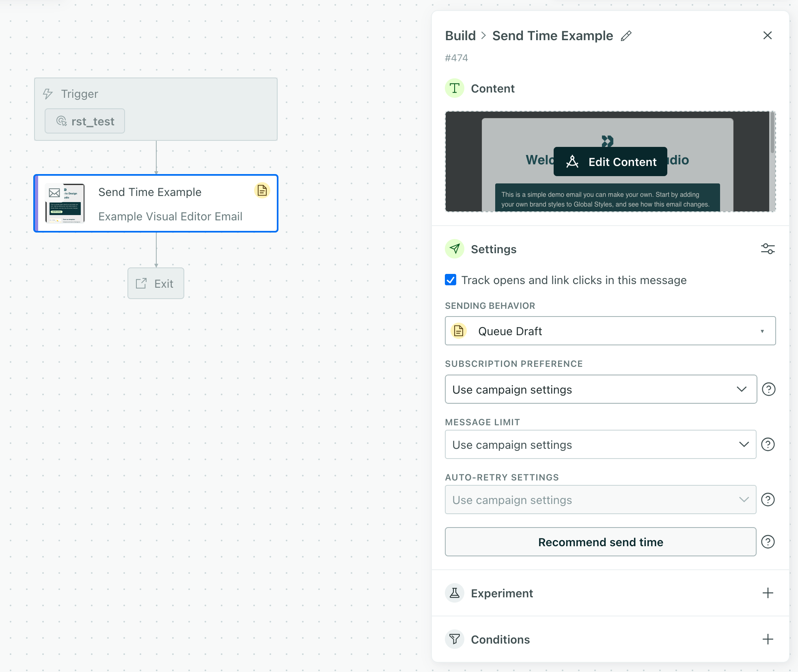Image resolution: width=798 pixels, height=672 pixels.
Task: Click the document icon on the email node
Action: click(262, 191)
